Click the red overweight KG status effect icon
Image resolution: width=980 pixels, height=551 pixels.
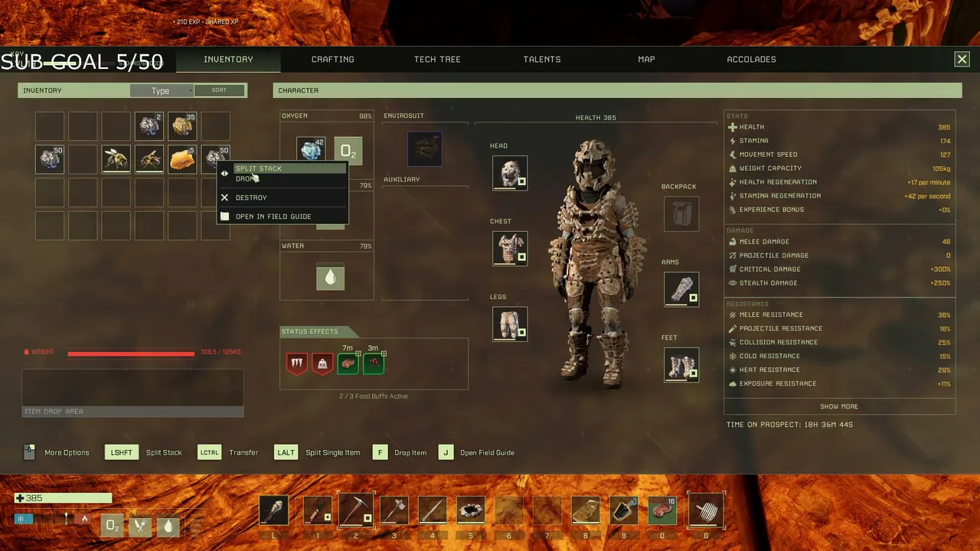click(322, 364)
